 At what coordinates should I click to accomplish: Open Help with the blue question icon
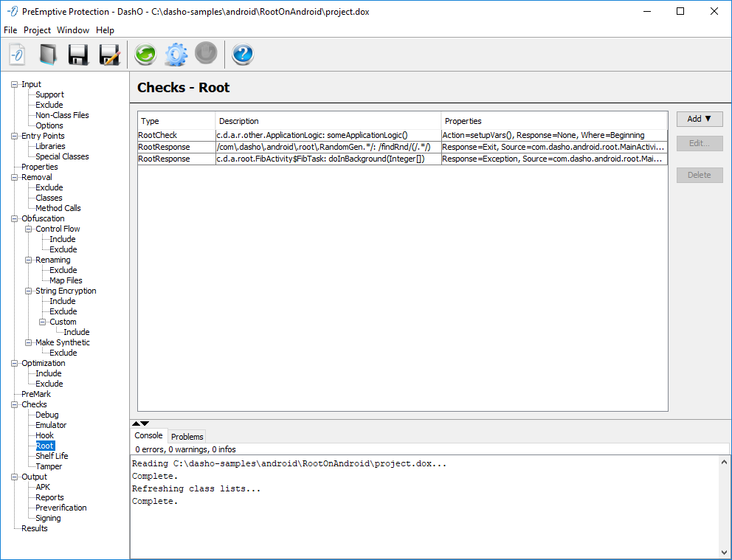[243, 55]
